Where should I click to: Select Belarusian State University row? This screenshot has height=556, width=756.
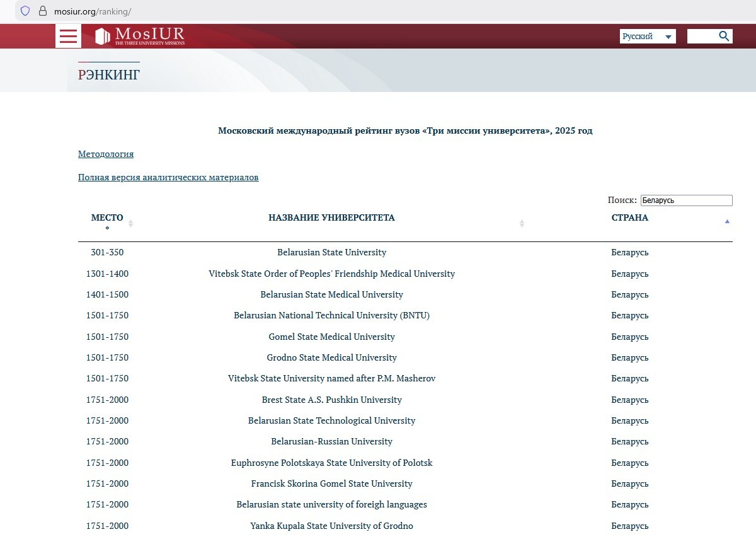point(331,252)
